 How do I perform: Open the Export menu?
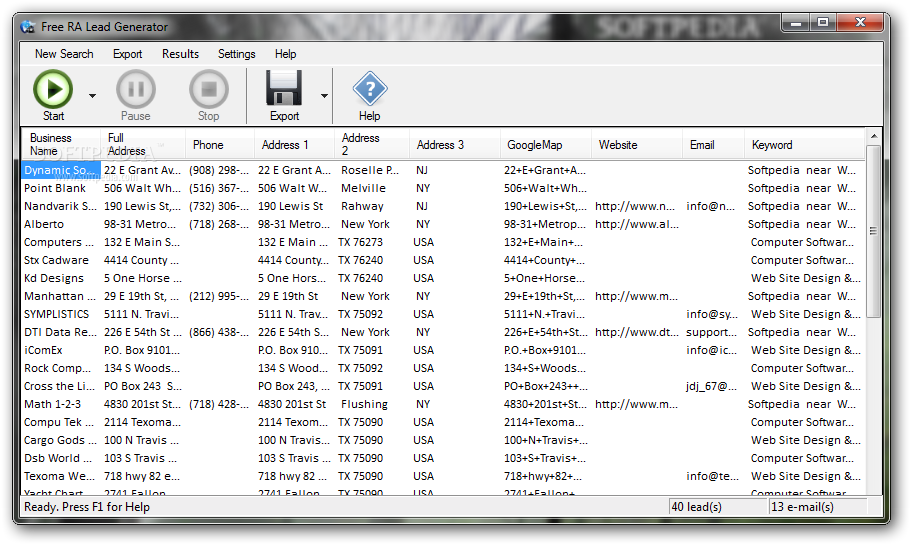point(127,54)
